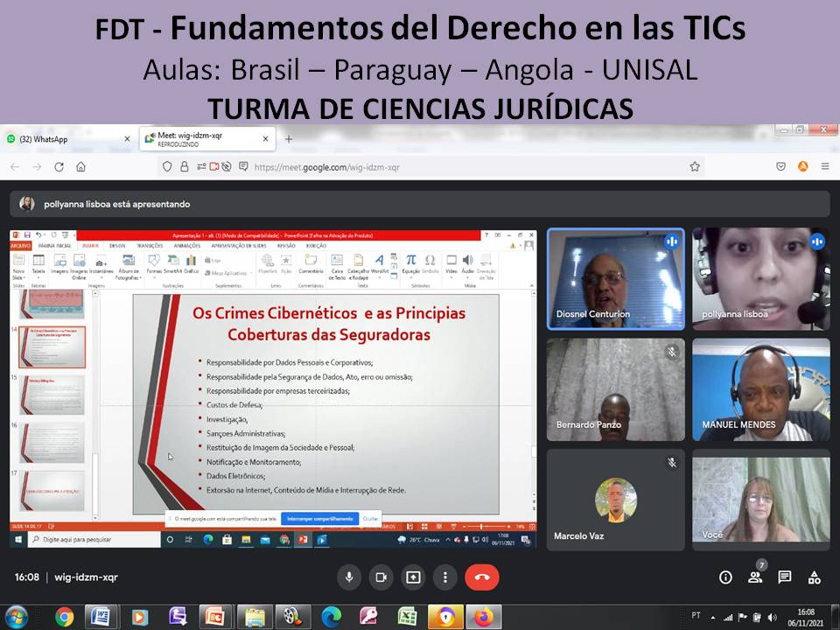Open Google Chrome from Windows taskbar
Viewport: 840px width, 630px height.
pyautogui.click(x=64, y=617)
